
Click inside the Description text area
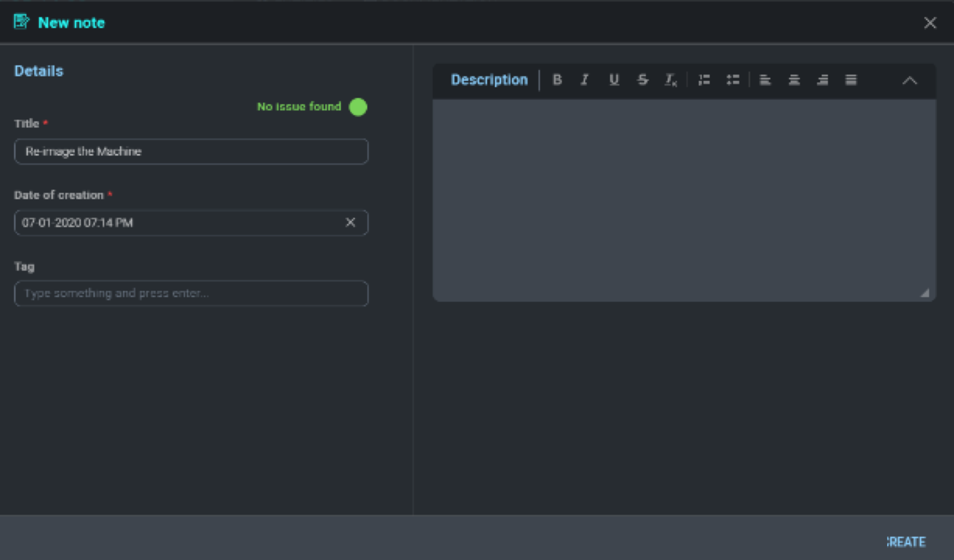pos(684,200)
